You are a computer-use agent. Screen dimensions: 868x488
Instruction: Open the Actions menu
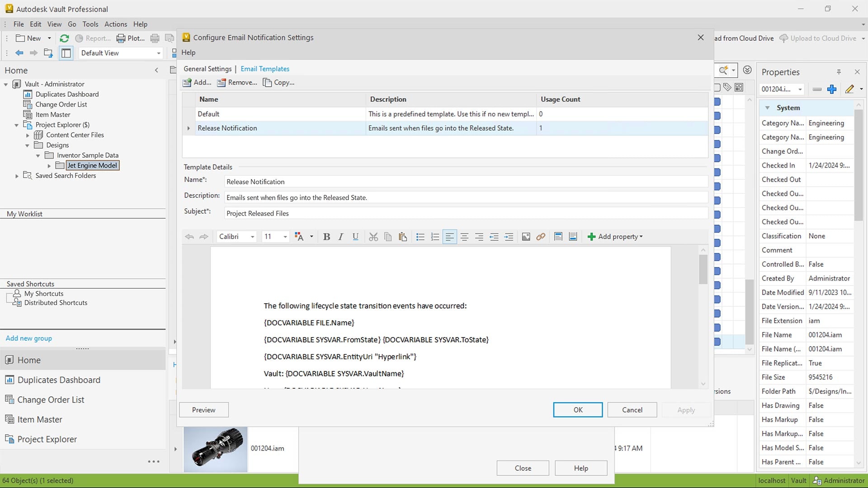(115, 24)
